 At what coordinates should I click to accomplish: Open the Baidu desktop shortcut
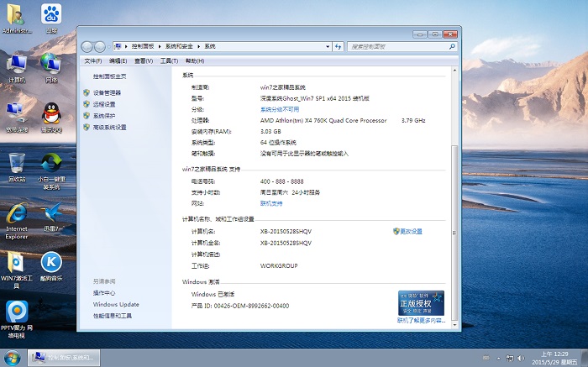50,16
